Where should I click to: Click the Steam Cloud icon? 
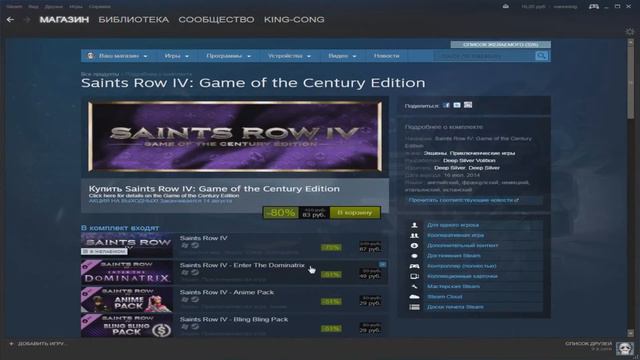tap(414, 297)
